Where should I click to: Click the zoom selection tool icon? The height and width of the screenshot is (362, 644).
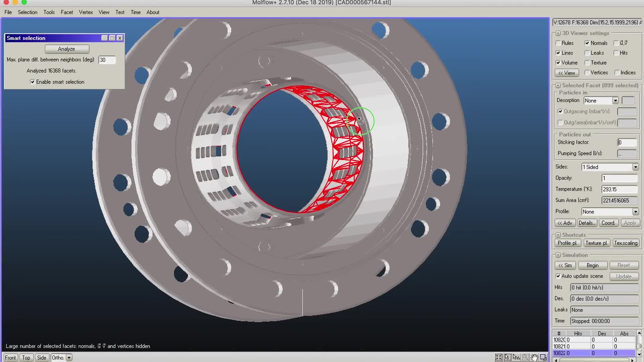click(525, 357)
